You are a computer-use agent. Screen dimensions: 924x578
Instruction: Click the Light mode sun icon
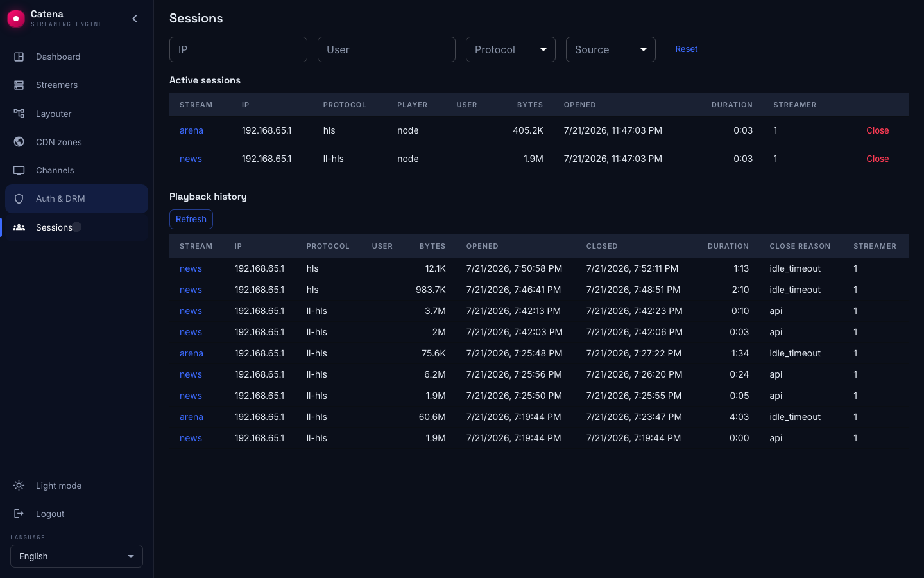pos(19,486)
